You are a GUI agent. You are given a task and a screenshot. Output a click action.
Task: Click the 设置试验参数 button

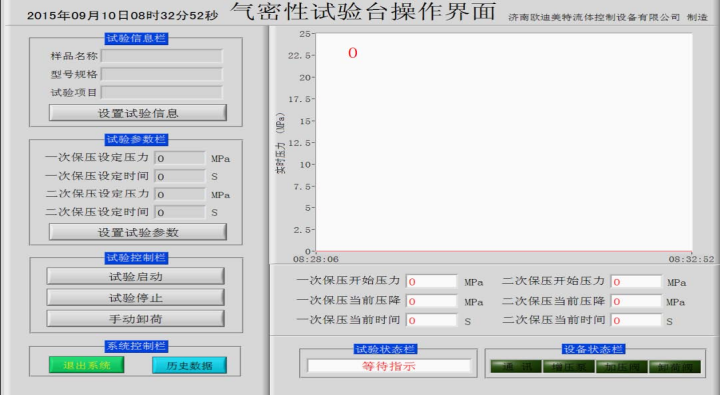coord(138,232)
